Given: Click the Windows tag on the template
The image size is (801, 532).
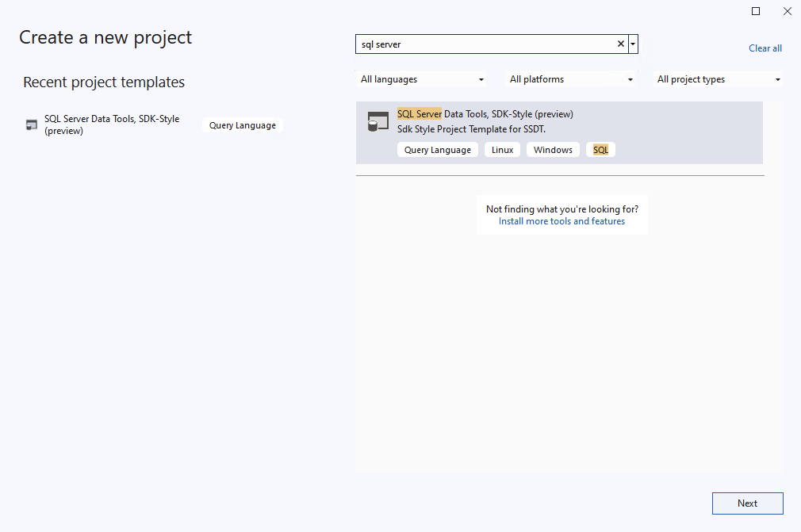Looking at the screenshot, I should (553, 149).
